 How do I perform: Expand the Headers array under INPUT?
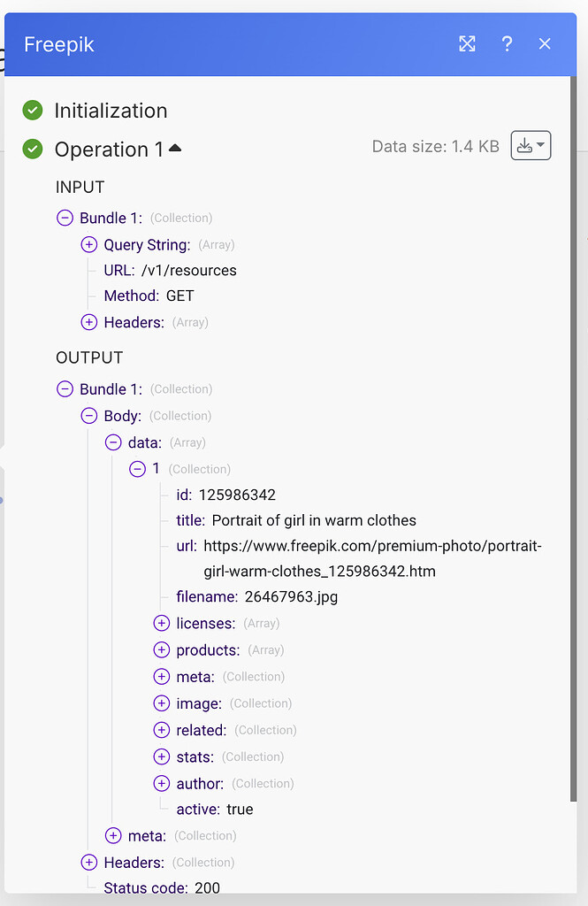point(88,322)
